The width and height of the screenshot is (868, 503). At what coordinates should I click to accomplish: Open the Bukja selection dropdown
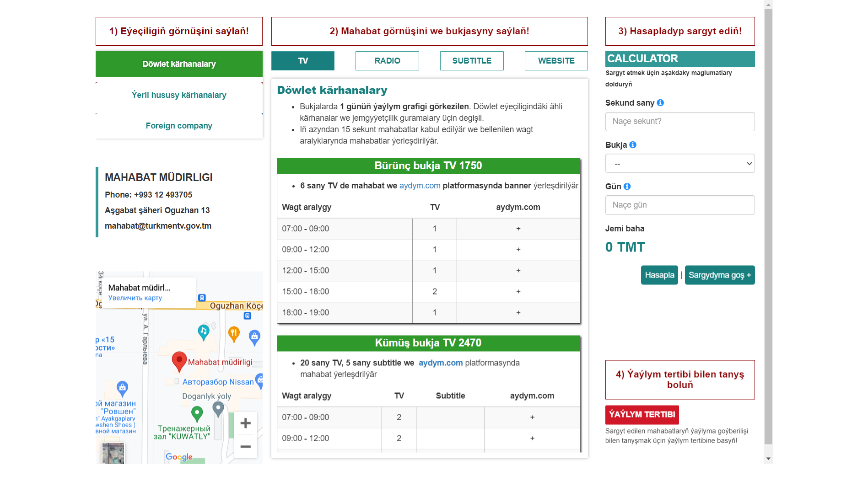coord(679,163)
